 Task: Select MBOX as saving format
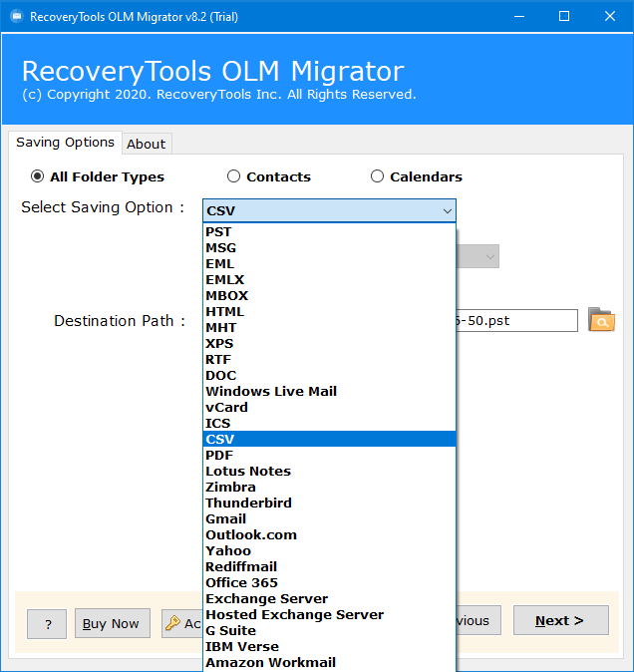pos(329,295)
